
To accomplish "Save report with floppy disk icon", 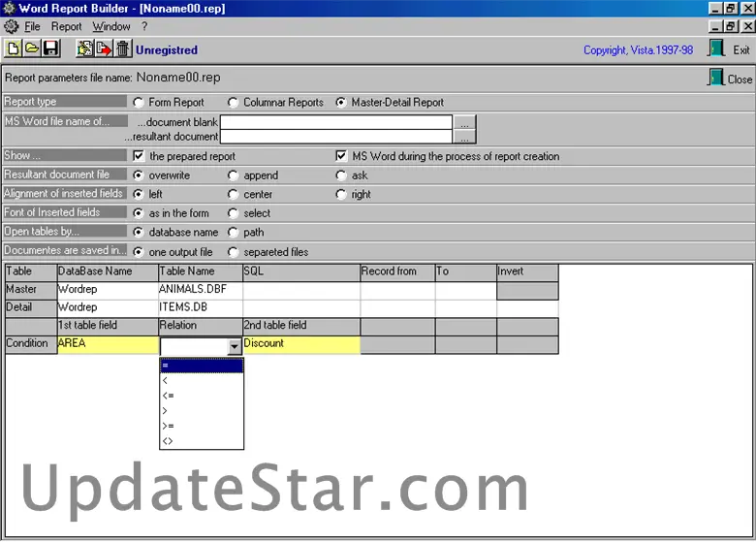I will coord(50,48).
